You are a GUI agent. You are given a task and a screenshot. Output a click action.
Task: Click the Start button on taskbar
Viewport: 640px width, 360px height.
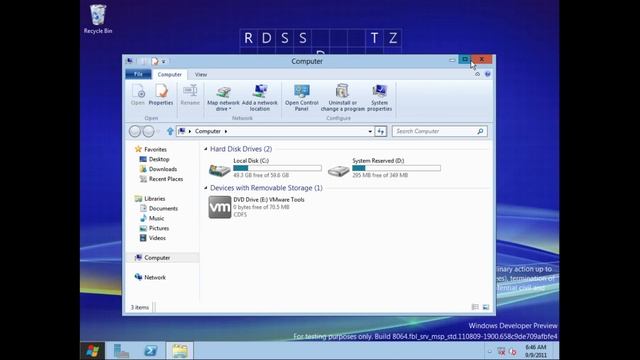(93, 351)
